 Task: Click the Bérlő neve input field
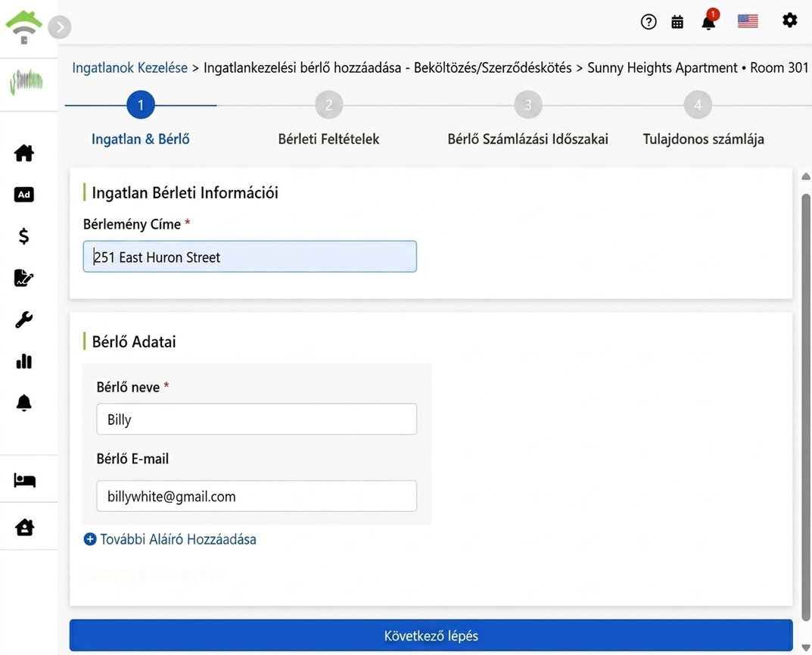[x=257, y=420]
